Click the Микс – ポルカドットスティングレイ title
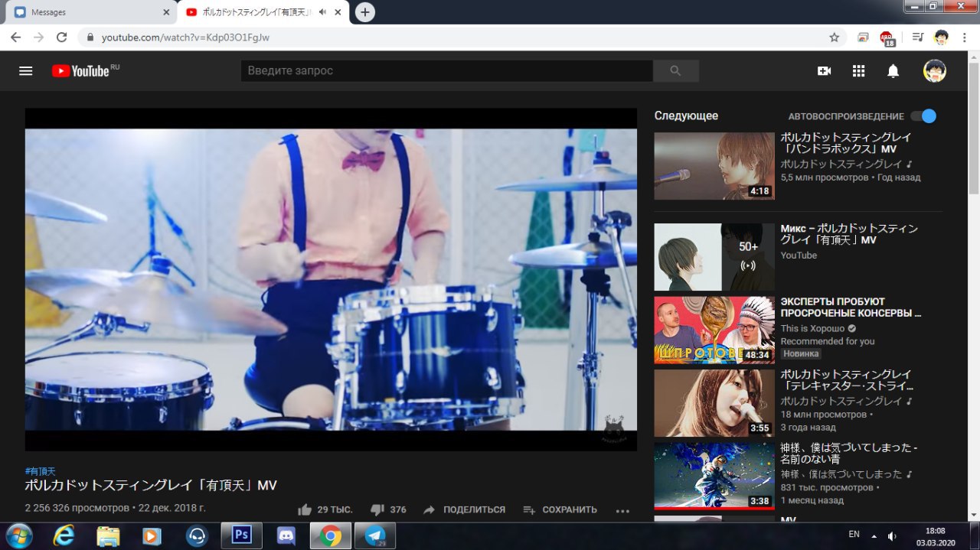Screen dimensions: 980x550 (x=849, y=234)
